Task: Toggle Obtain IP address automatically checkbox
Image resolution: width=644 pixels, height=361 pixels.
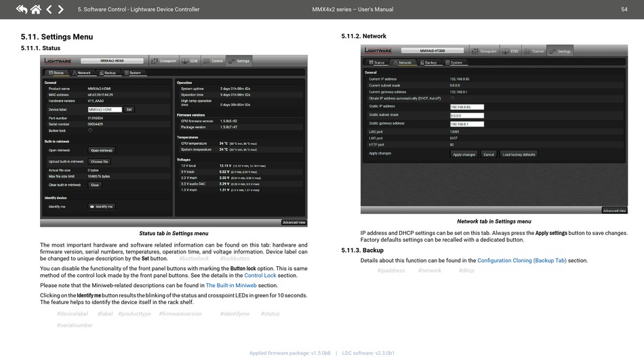Action: (452, 98)
